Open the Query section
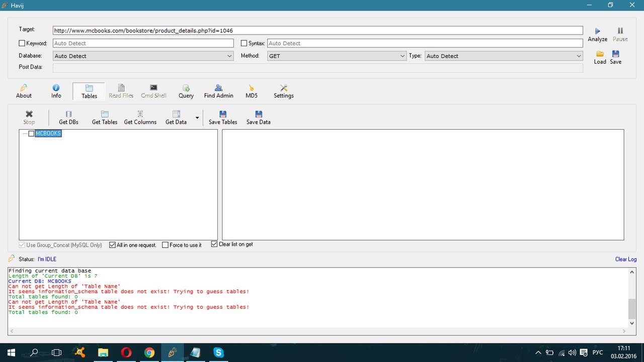The image size is (644, 362). tap(186, 92)
